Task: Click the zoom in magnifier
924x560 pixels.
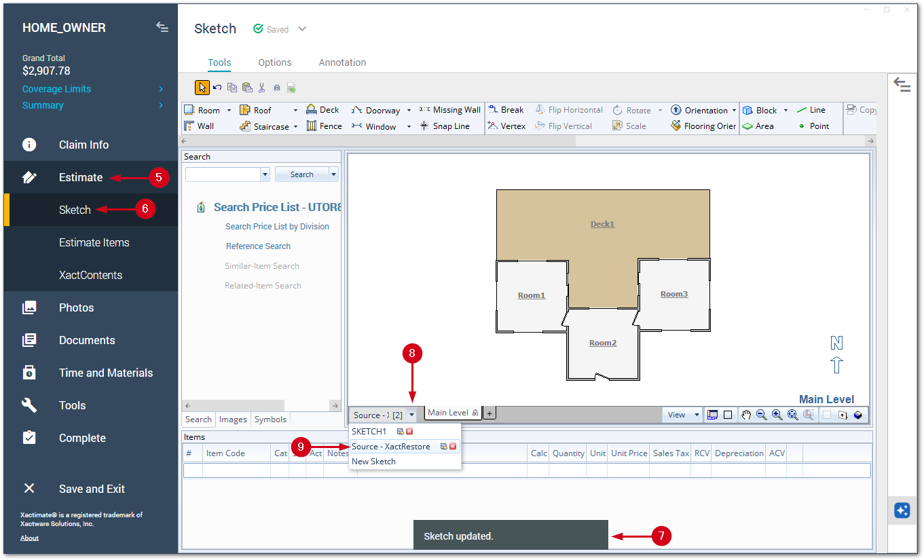Action: pos(777,415)
